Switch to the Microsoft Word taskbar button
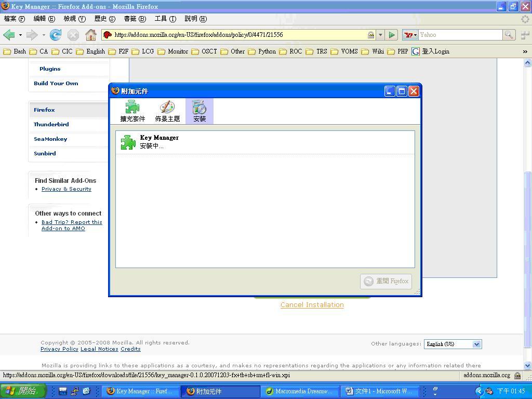 point(381,391)
